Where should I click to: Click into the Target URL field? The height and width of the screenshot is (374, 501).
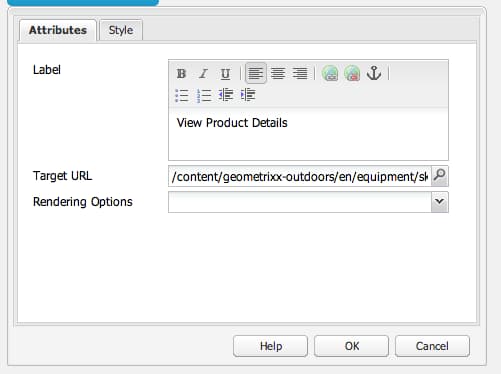click(x=300, y=176)
